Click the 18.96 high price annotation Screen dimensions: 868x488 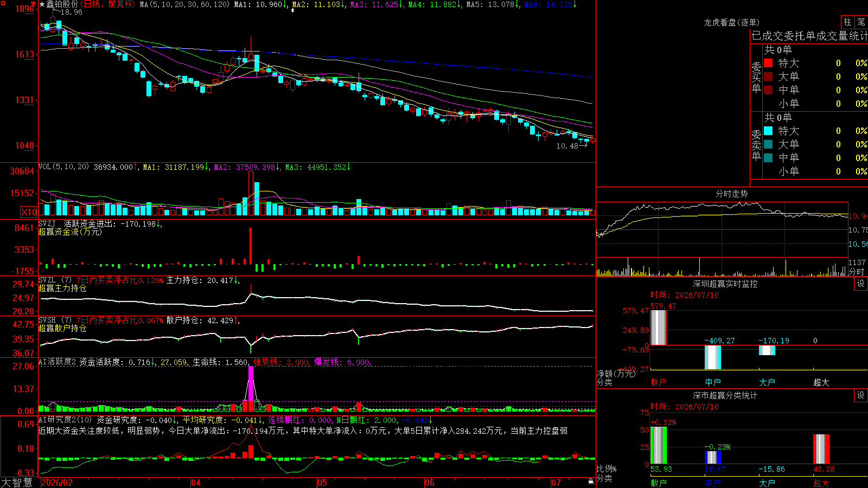(71, 12)
